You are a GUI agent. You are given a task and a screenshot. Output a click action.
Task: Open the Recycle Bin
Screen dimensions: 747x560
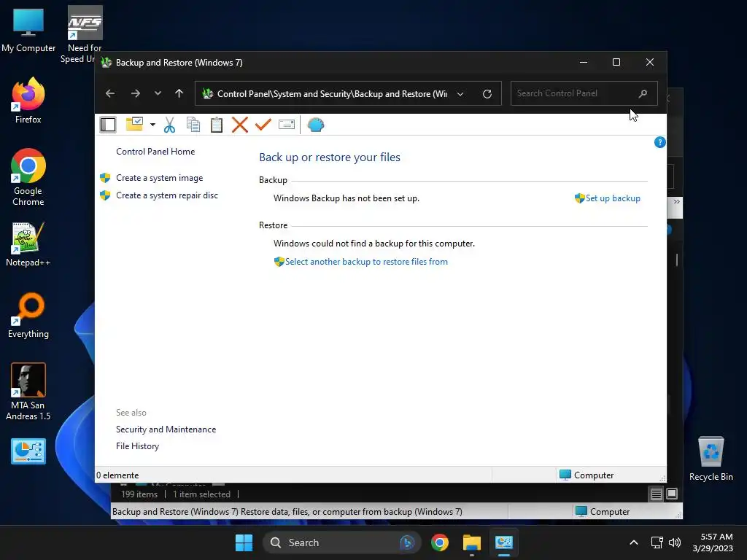click(711, 459)
